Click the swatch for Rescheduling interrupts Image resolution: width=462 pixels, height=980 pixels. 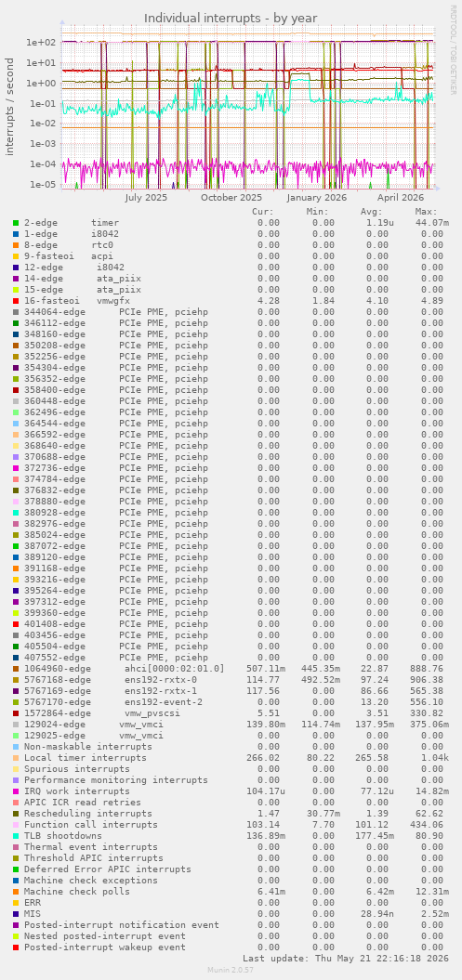tap(15, 813)
